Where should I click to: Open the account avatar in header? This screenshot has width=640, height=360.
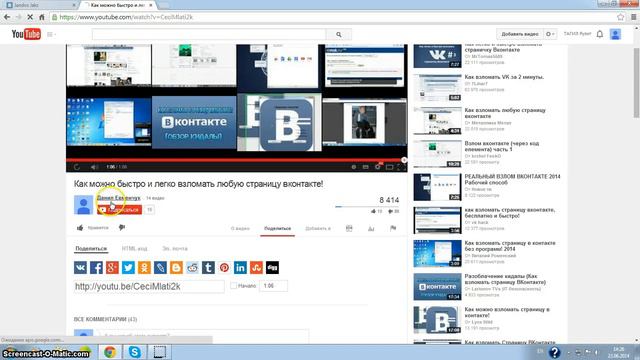tap(615, 34)
